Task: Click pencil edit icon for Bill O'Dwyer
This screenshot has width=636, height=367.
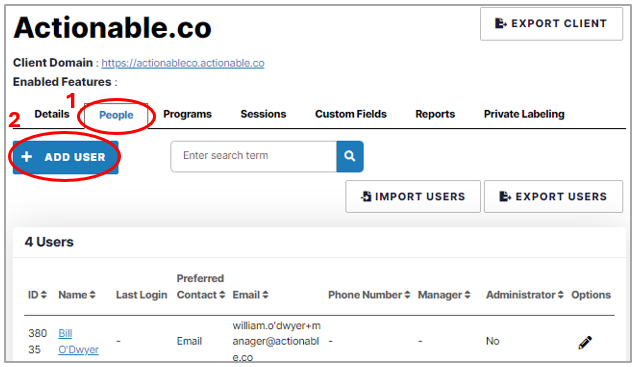Action: tap(585, 342)
